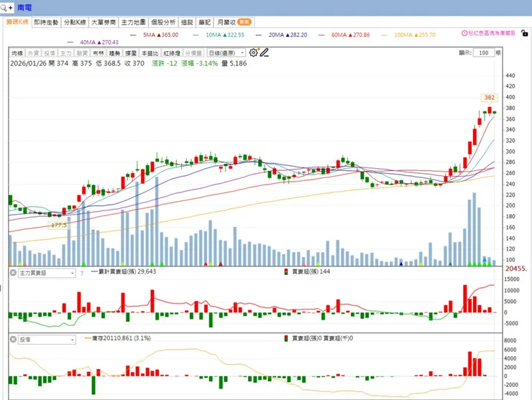Screen dimensions: 532x400
Task: Click the 60MA line color swatch
Action: [x=321, y=35]
